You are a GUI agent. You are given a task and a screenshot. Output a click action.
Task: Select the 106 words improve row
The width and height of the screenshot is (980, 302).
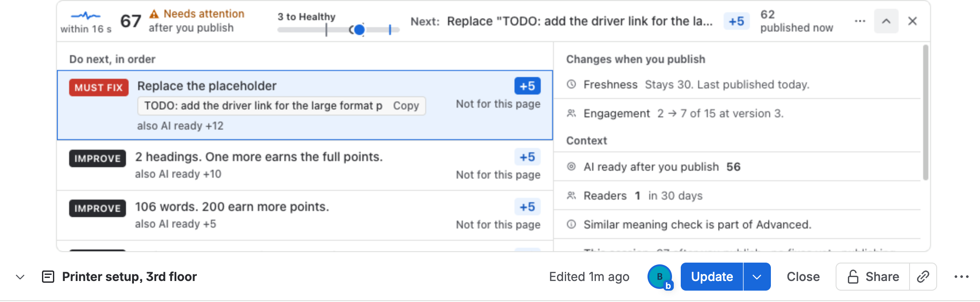(x=305, y=215)
